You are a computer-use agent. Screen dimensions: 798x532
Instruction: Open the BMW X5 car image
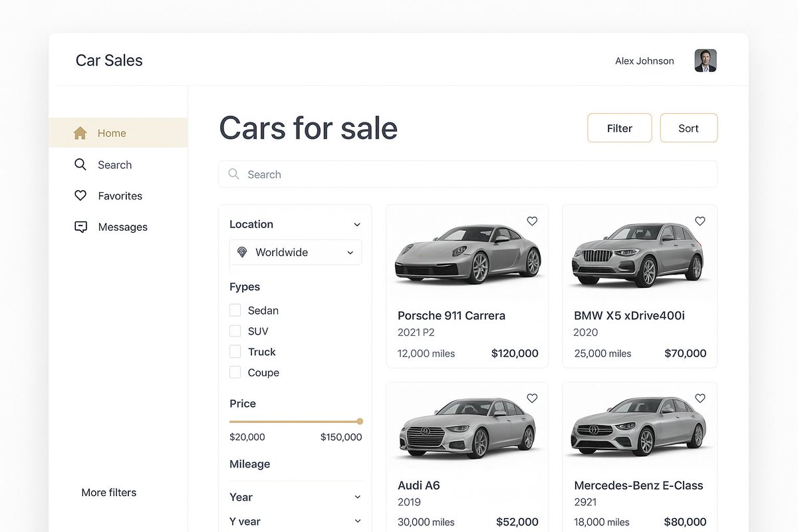point(637,254)
